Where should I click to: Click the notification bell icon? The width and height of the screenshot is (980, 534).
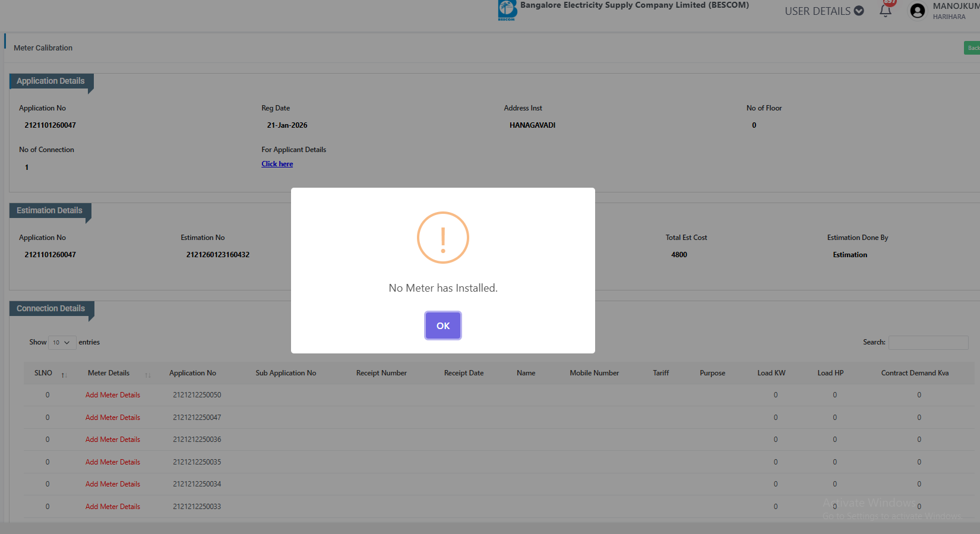coord(885,11)
